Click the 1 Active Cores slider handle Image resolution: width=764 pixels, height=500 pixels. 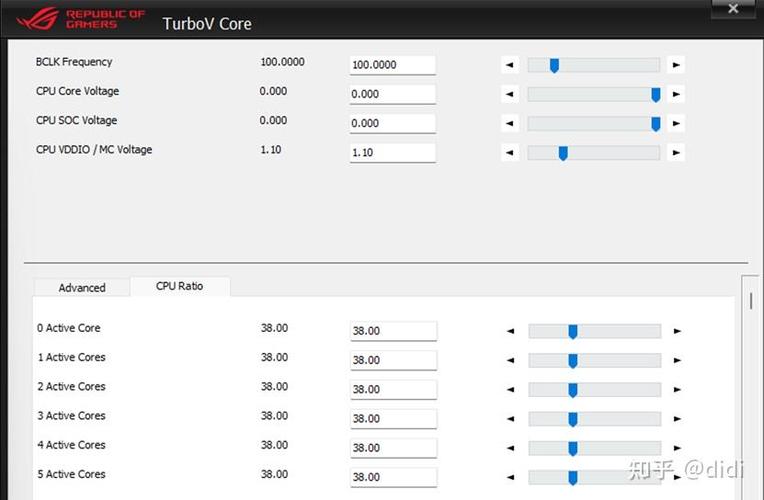click(x=573, y=361)
